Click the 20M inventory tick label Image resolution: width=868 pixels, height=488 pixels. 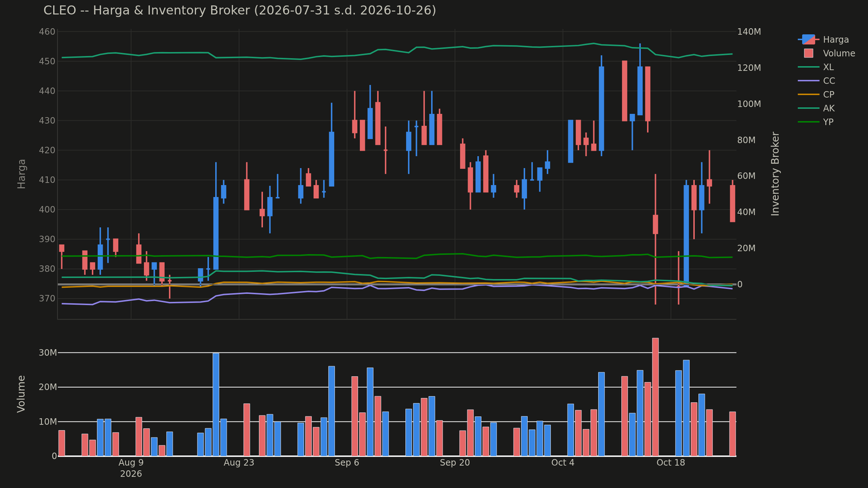[747, 248]
